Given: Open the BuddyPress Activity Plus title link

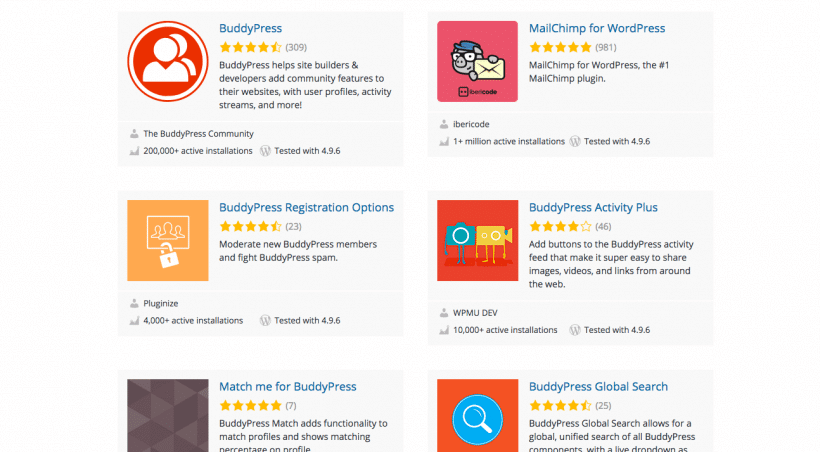Looking at the screenshot, I should pos(593,207).
